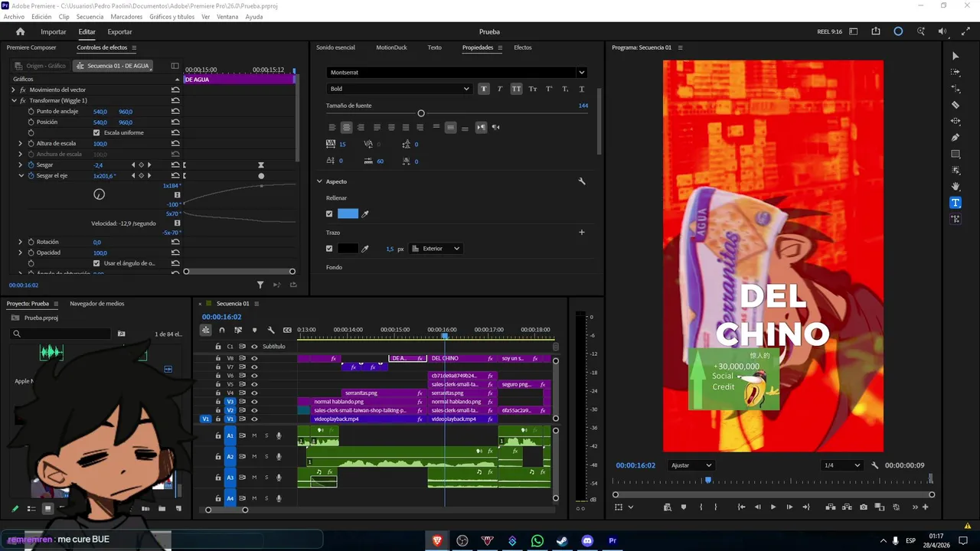
Task: Export frame with camera icon
Action: (864, 507)
